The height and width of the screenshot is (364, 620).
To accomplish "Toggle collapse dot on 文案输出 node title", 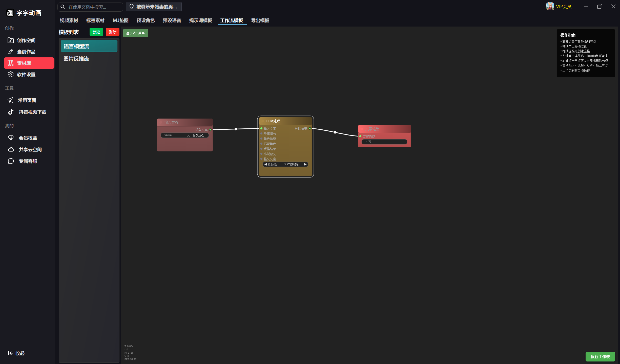I will (362, 129).
